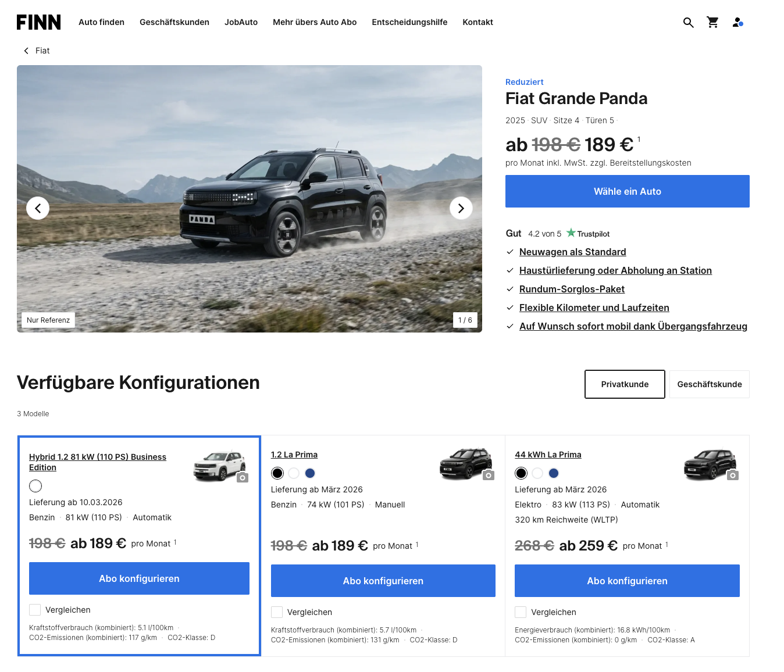Click the Wähle ein Auto button
784x672 pixels.
click(x=628, y=191)
